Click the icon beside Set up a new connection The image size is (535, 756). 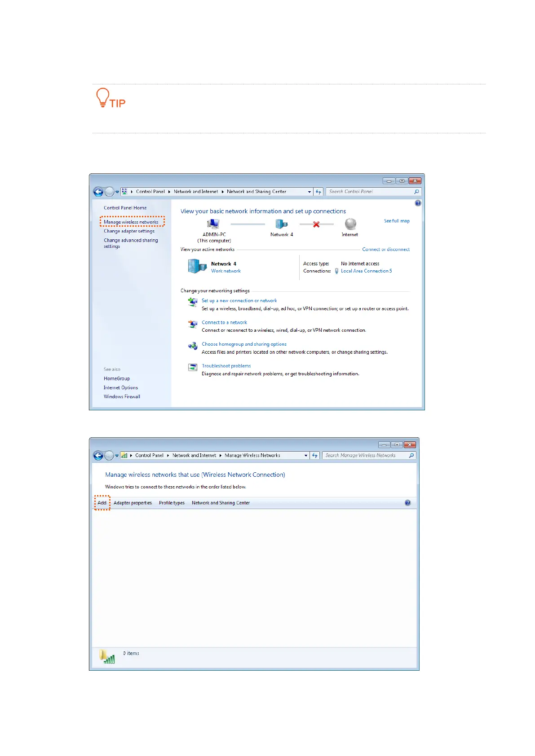click(x=193, y=302)
